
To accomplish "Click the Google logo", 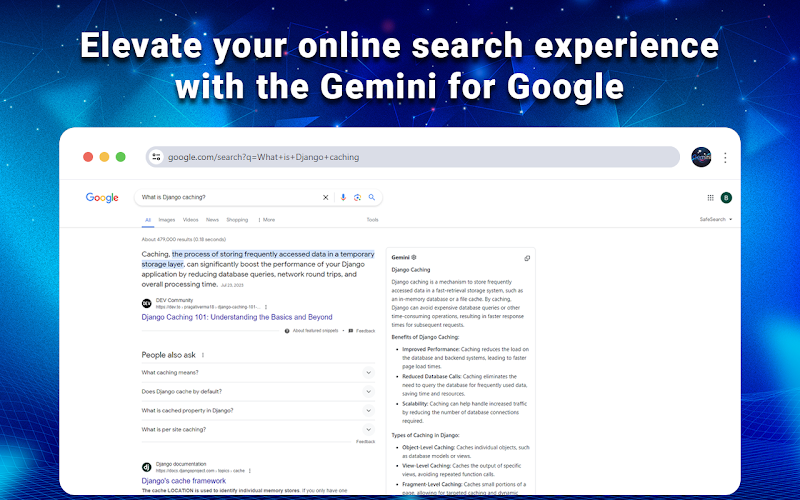I will pos(102,197).
